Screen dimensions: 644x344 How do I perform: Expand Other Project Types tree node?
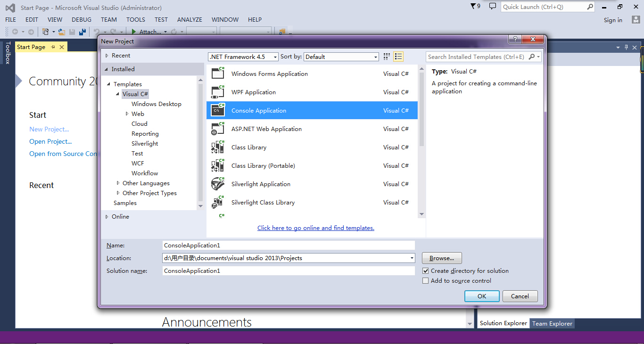pyautogui.click(x=118, y=193)
